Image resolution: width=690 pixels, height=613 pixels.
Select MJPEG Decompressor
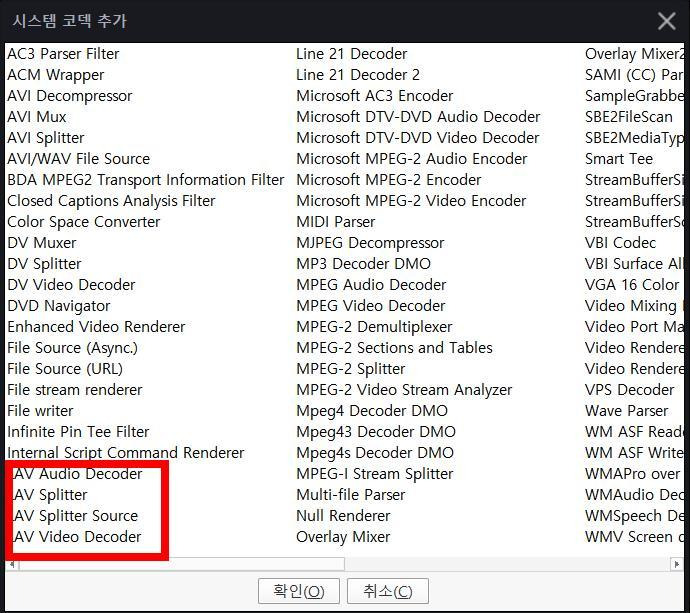tap(370, 243)
